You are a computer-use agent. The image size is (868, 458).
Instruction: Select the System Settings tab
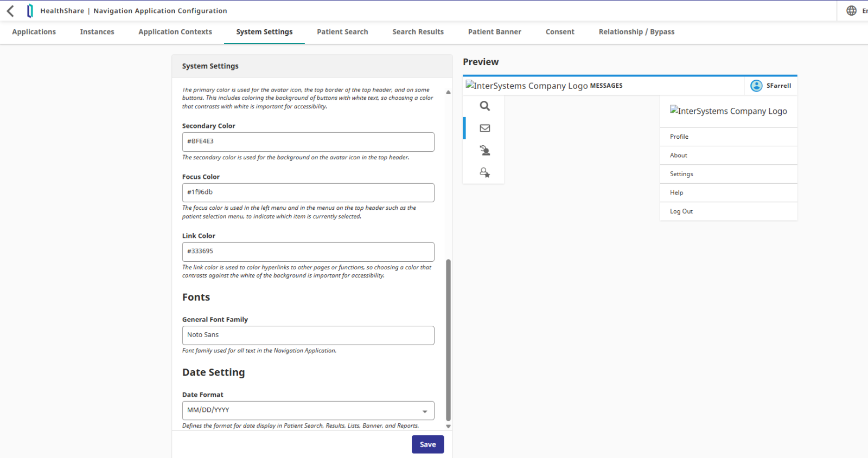pos(264,32)
